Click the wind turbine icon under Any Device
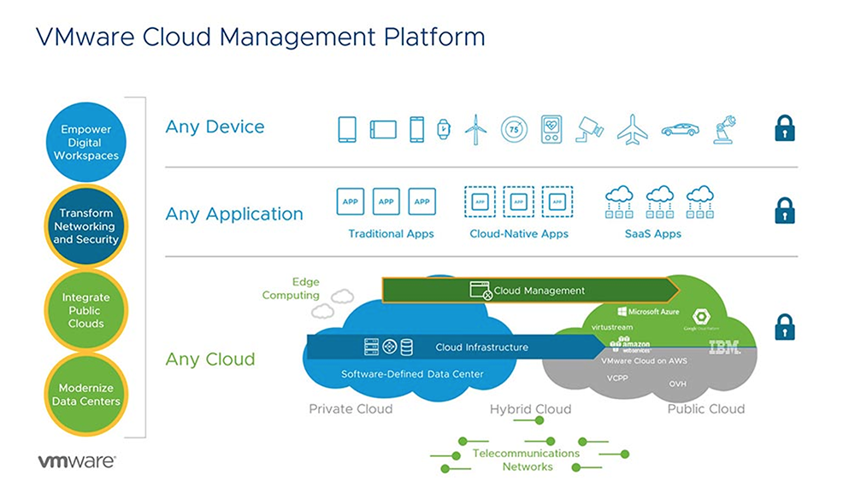The width and height of the screenshot is (855, 504). (475, 128)
